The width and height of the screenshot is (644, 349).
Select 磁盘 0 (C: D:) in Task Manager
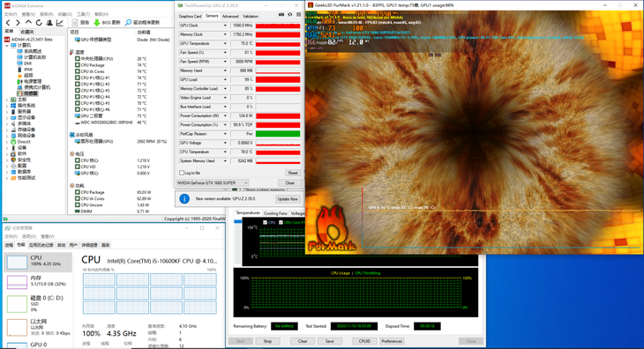click(37, 303)
